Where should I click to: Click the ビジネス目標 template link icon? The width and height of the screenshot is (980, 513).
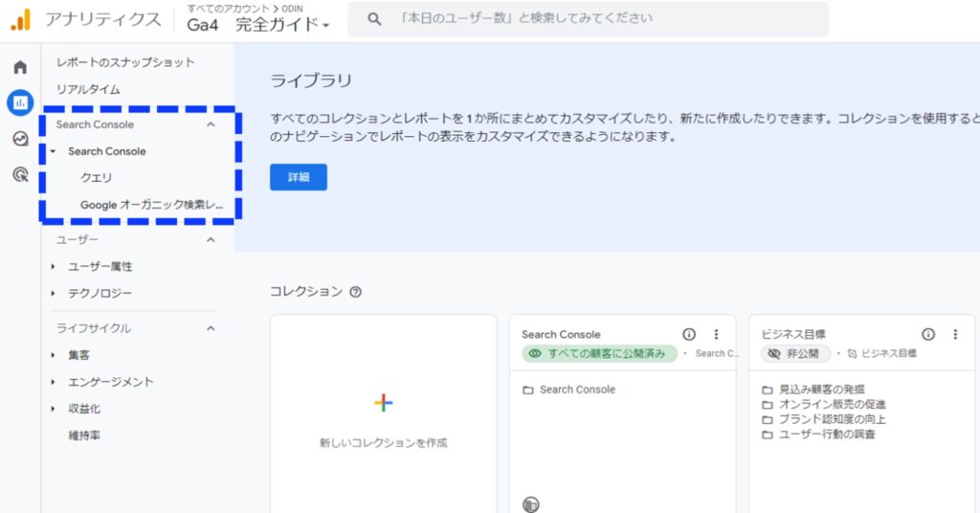(852, 354)
